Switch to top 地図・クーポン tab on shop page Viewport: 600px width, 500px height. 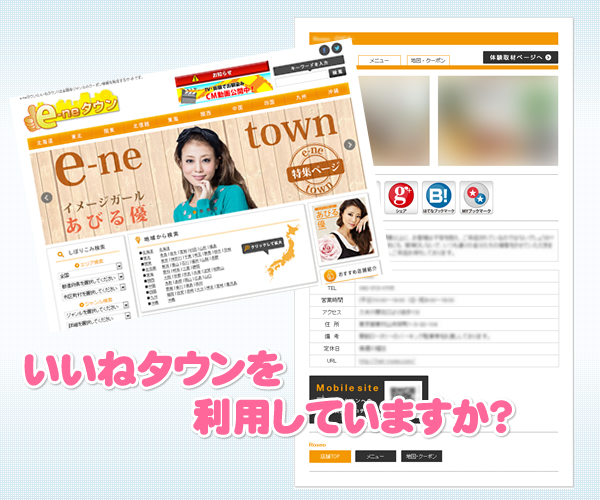point(428,60)
